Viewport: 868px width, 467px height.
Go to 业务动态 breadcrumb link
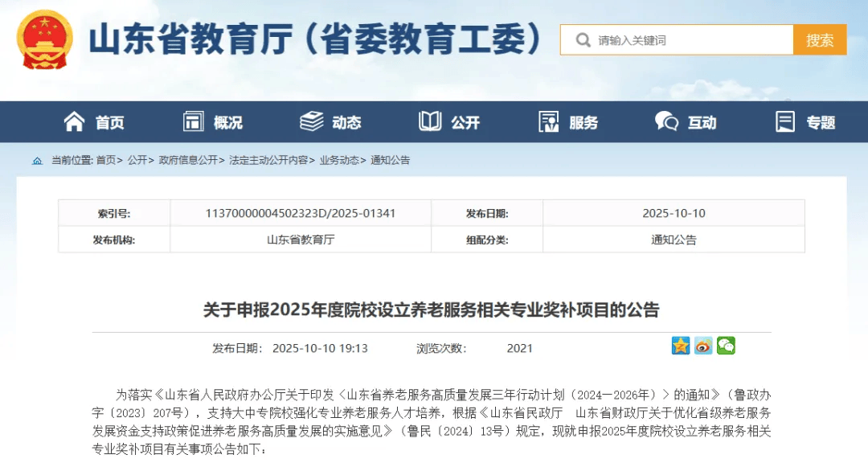coord(338,161)
